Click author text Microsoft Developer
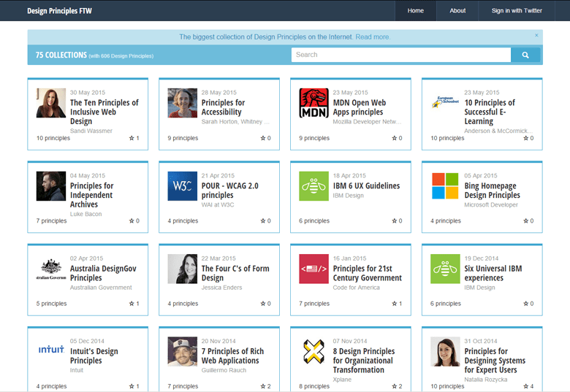The image size is (570, 392). [491, 204]
